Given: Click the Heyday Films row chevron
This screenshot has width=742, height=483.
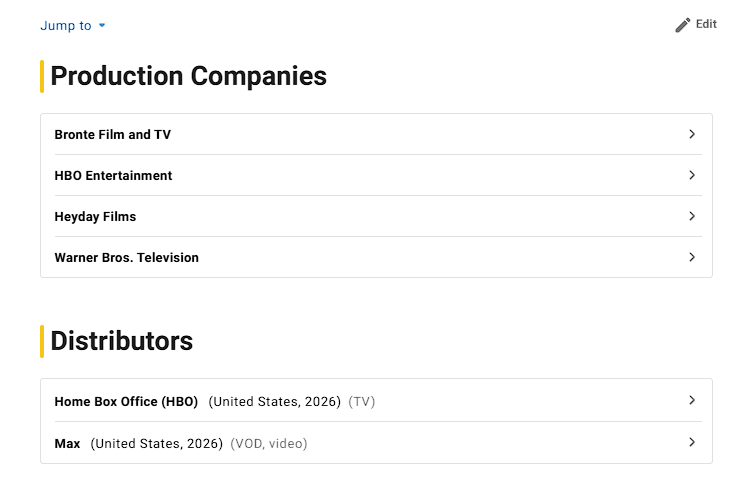Looking at the screenshot, I should [692, 216].
